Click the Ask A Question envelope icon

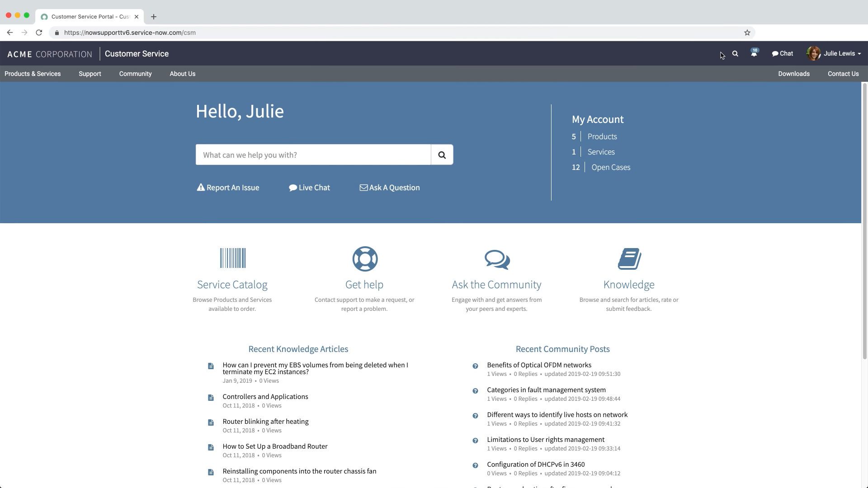pyautogui.click(x=364, y=188)
